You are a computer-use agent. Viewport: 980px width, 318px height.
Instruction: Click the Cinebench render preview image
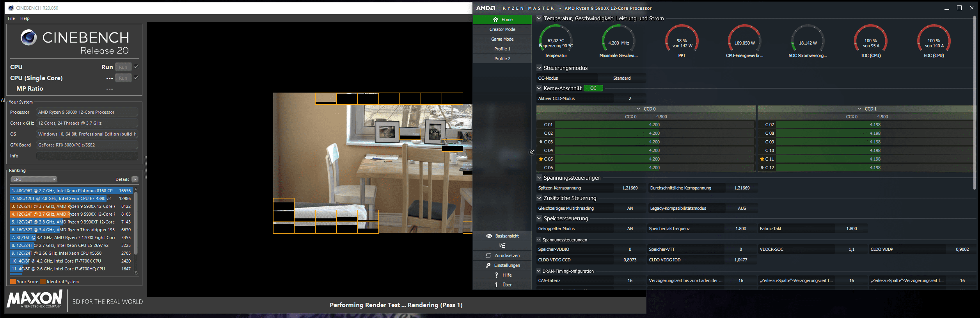tap(373, 163)
